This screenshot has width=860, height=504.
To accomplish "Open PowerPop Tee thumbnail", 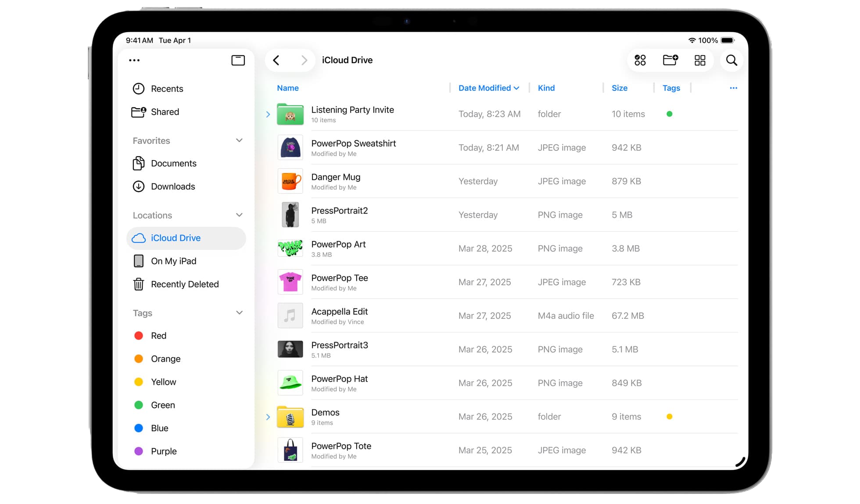I will pyautogui.click(x=290, y=282).
